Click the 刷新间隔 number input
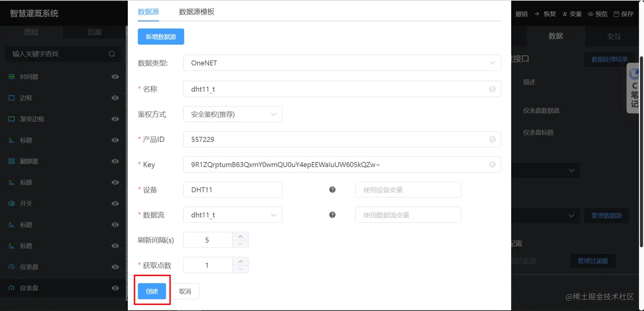The image size is (644, 311). click(208, 240)
